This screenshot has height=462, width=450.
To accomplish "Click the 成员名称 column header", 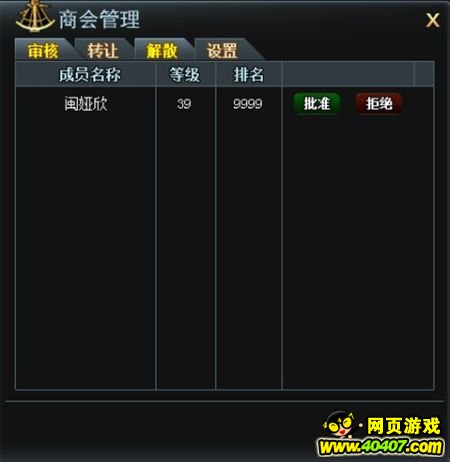I will click(89, 75).
